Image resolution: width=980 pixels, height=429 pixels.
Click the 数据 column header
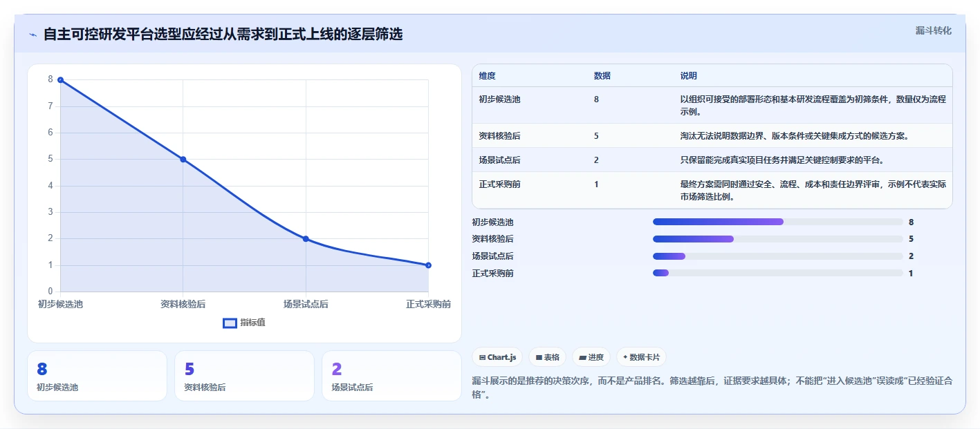(x=602, y=76)
